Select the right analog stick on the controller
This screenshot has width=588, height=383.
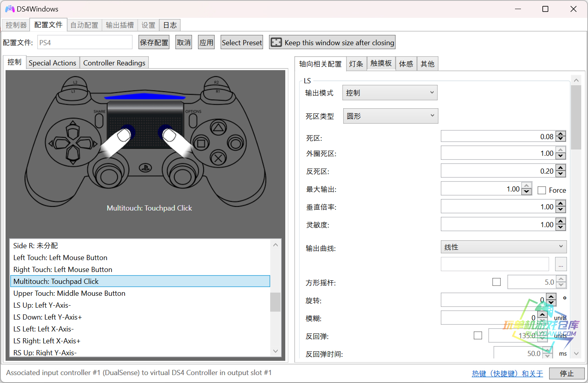[183, 175]
